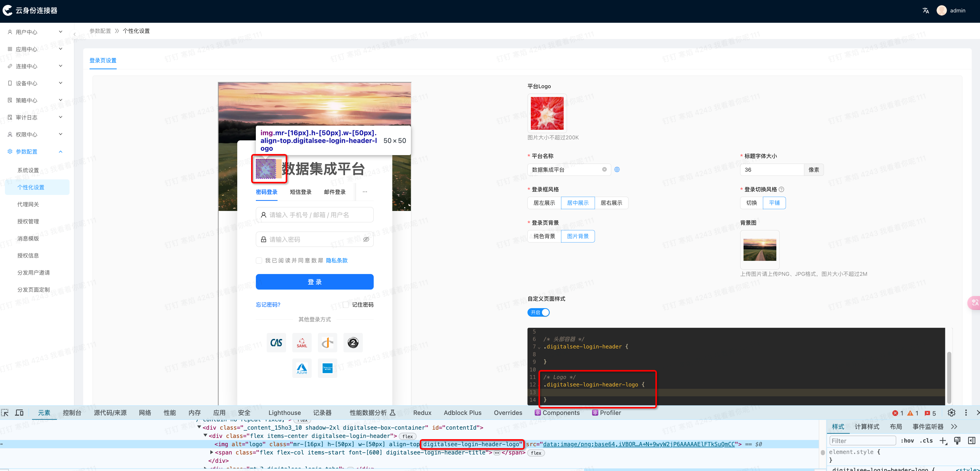Select 居中展示 login box style
Screen dimensions: 980x471
578,203
